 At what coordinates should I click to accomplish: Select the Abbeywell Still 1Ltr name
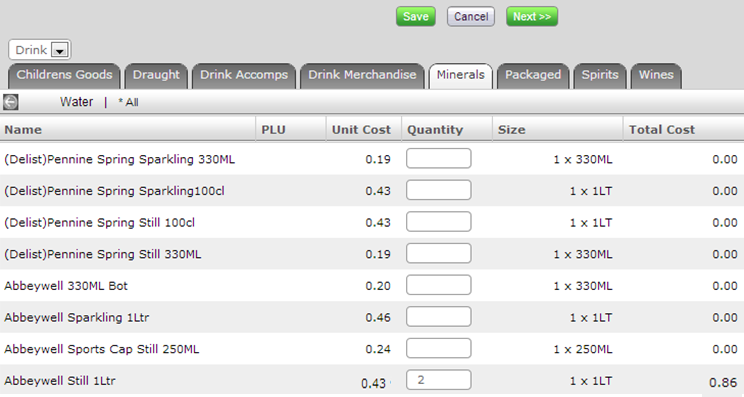[60, 381]
